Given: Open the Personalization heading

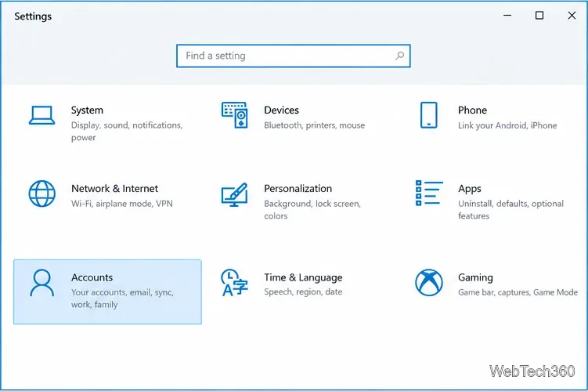Looking at the screenshot, I should point(298,189).
